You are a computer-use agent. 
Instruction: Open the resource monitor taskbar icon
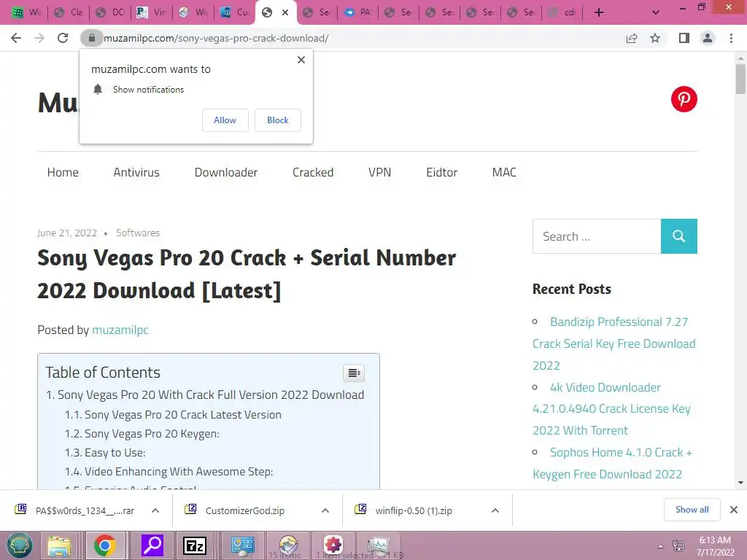pos(379,545)
